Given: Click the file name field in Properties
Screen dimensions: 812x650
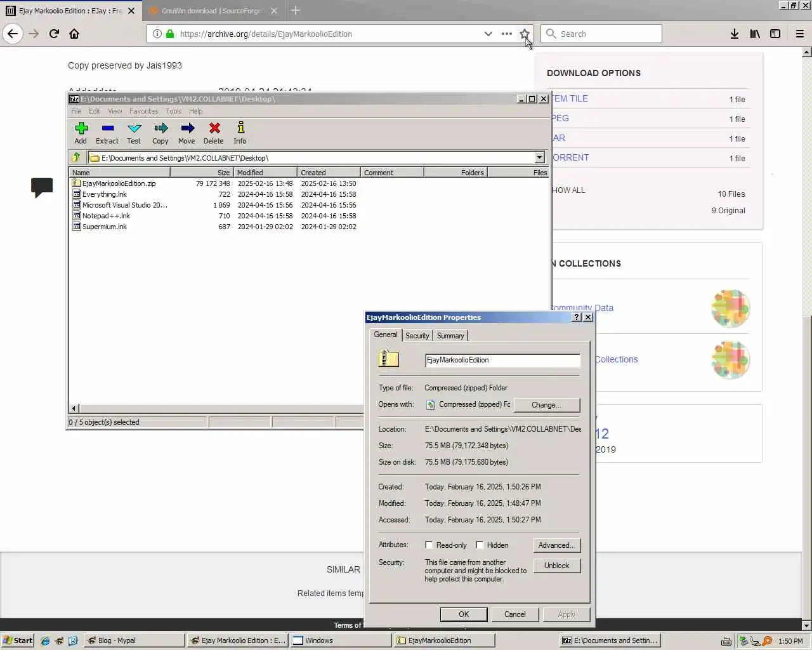Looking at the screenshot, I should click(502, 360).
